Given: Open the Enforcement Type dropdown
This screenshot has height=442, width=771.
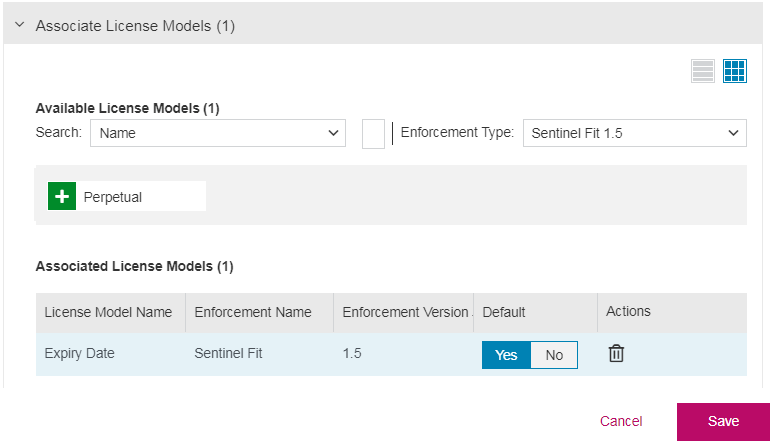Looking at the screenshot, I should [634, 133].
